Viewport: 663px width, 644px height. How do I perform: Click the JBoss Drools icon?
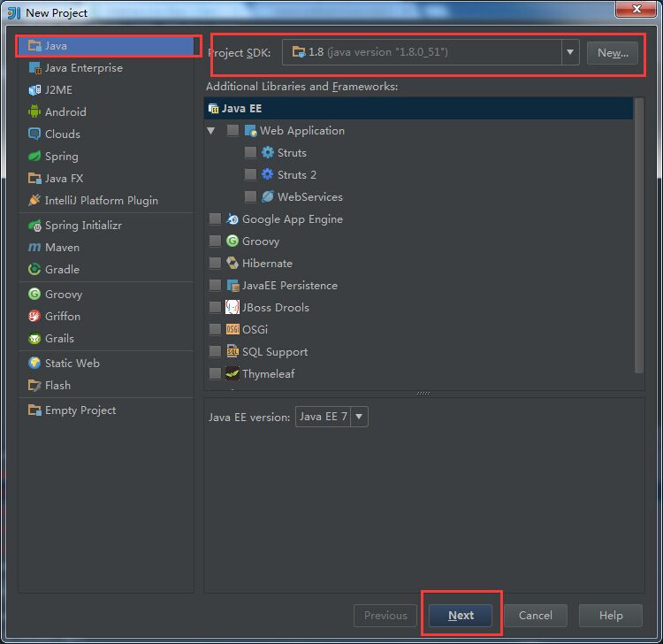tap(232, 307)
